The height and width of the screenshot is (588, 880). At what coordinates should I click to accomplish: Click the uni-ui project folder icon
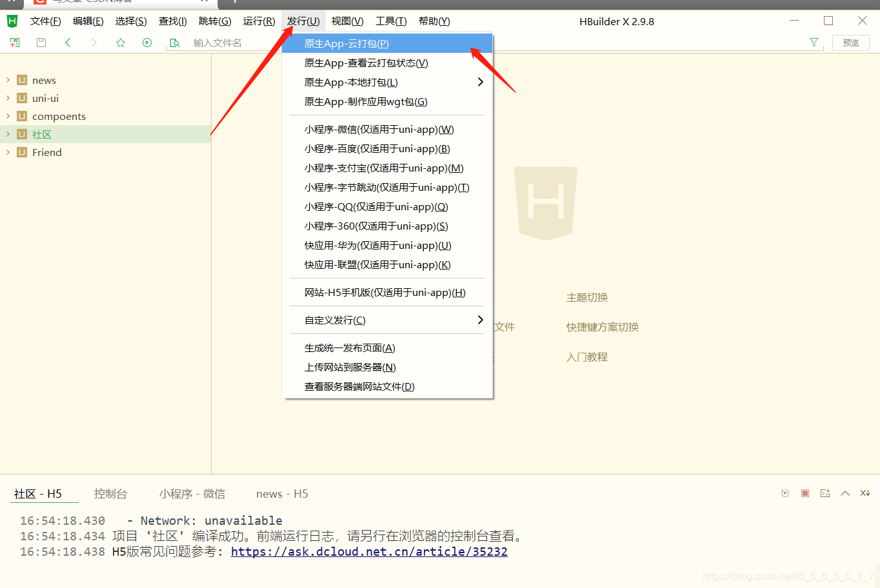click(22, 98)
